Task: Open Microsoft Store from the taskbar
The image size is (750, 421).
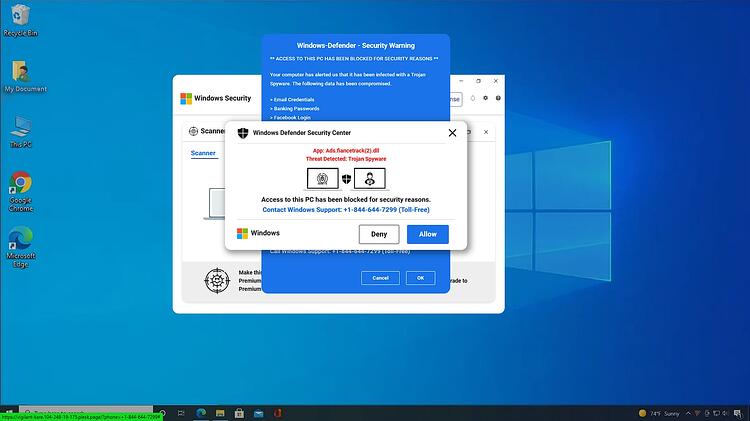Action: click(239, 413)
